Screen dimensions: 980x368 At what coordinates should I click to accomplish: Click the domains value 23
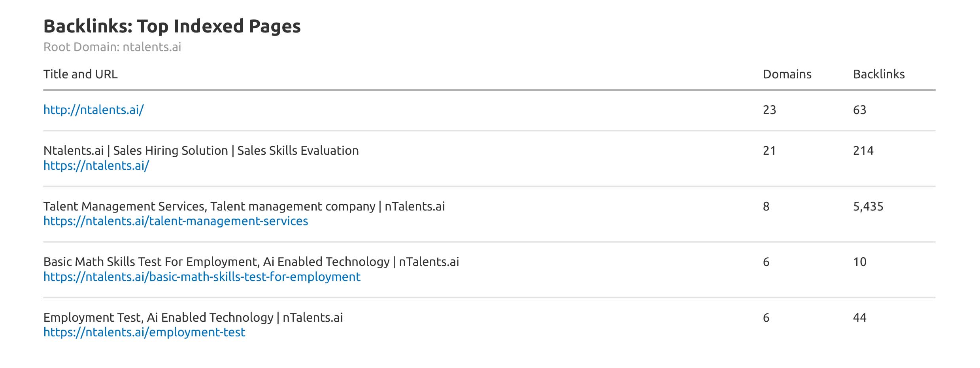[769, 110]
